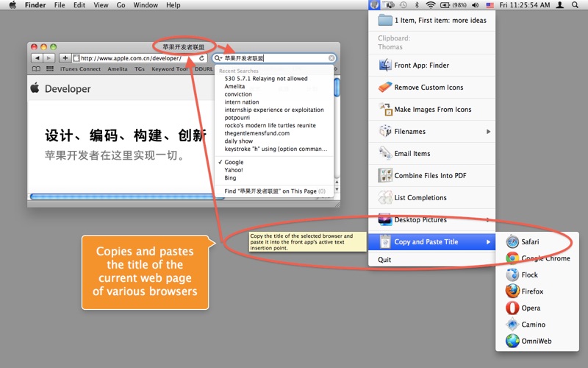
Task: Open the File menu
Action: pyautogui.click(x=60, y=5)
